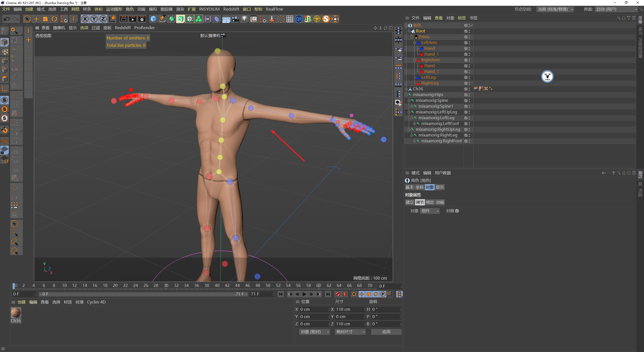644x352 pixels.
Task: Click the Interactive Render Region QR icon
Action: click(299, 19)
